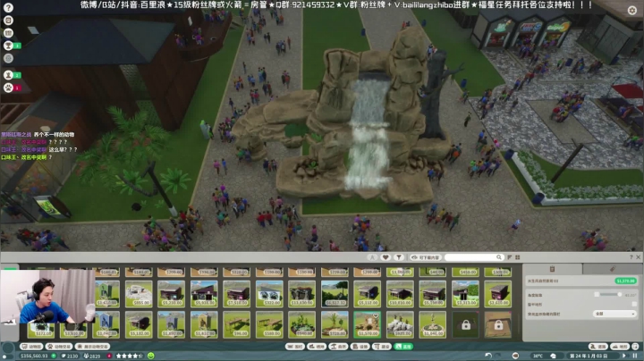Viewport: 644px width, 361px height.
Task: Toggle the downloadable content eye filter
Action: (x=426, y=257)
